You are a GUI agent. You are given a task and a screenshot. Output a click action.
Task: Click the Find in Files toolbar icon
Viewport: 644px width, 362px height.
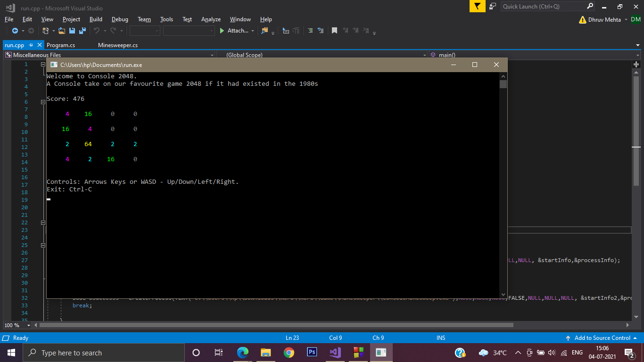coord(264,31)
